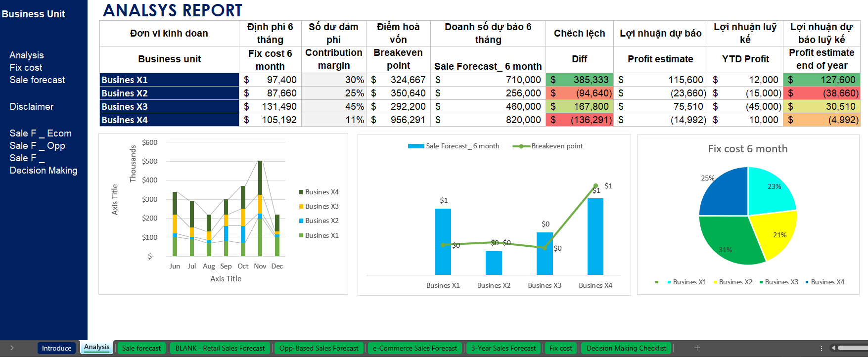Select the e-Commerce Sales Forecast tab
This screenshot has width=868, height=357.
pos(414,348)
